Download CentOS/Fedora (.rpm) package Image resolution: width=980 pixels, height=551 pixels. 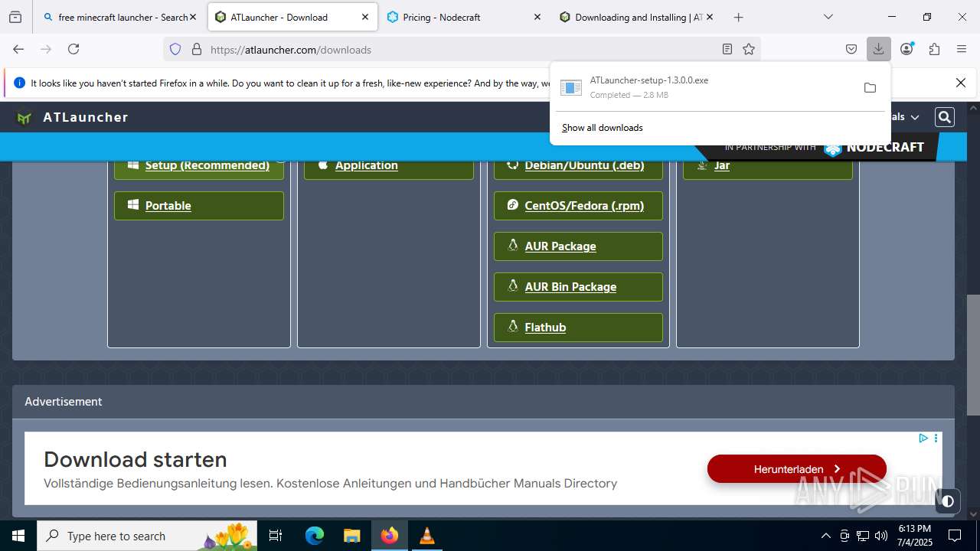tap(578, 205)
